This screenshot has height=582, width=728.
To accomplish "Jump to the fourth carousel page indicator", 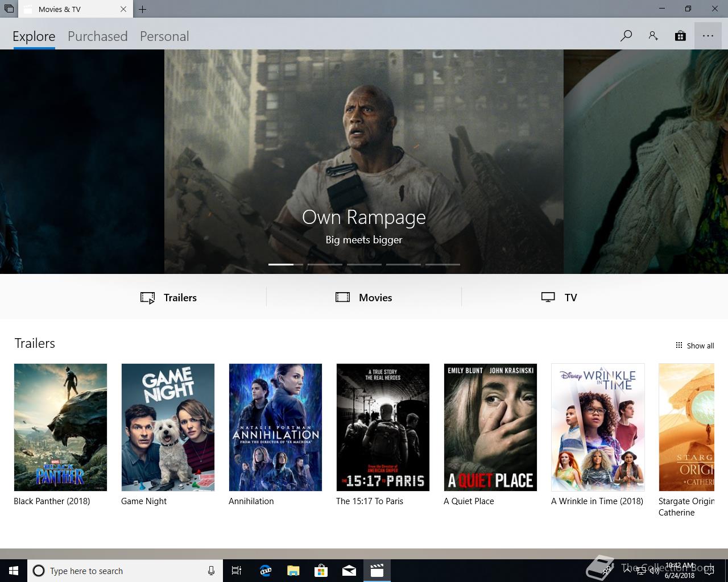I will [x=403, y=264].
